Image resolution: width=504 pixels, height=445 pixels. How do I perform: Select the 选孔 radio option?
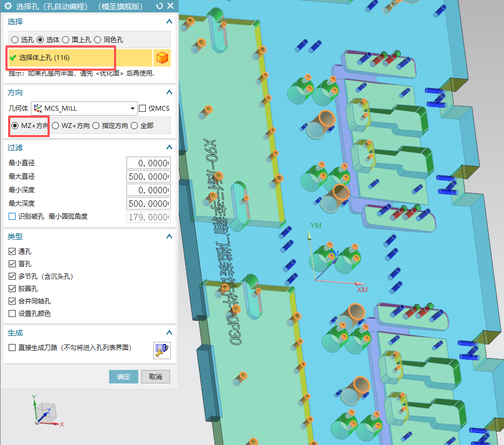[15, 39]
